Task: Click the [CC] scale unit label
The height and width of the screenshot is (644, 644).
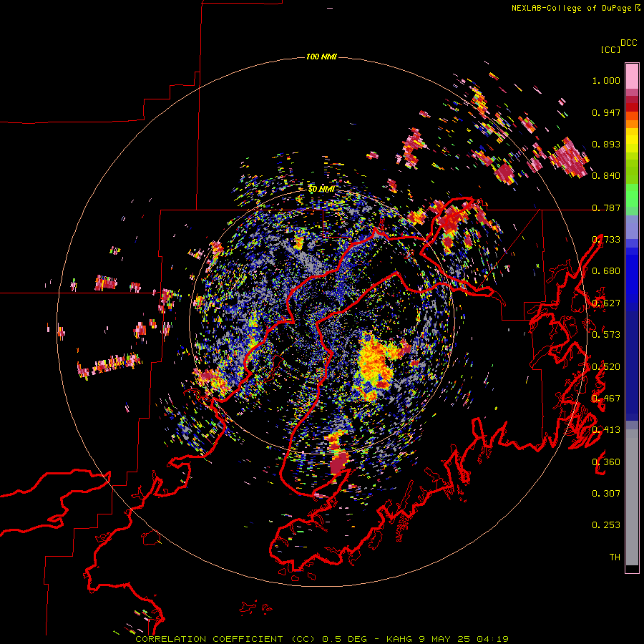Action: point(610,49)
